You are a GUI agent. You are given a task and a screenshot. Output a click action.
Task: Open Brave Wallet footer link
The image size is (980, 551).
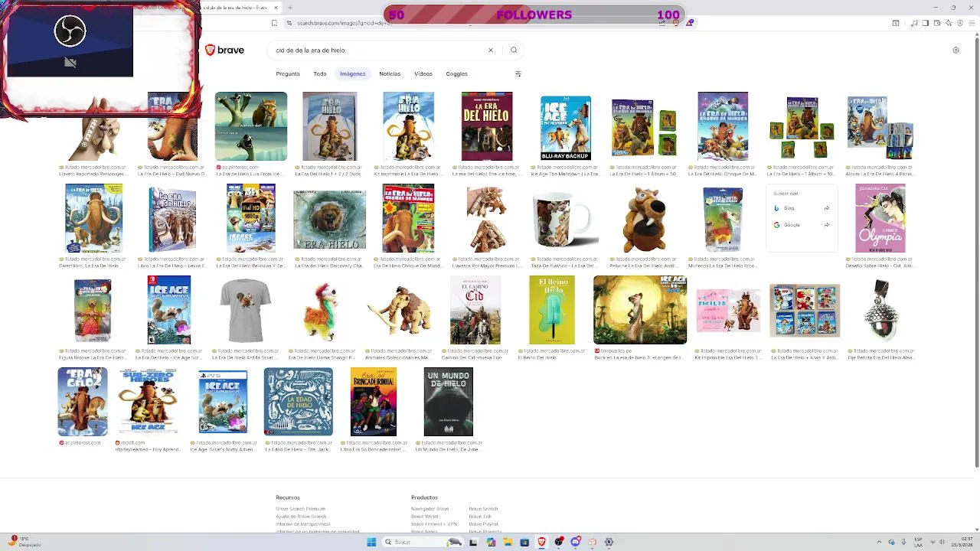coord(425,517)
